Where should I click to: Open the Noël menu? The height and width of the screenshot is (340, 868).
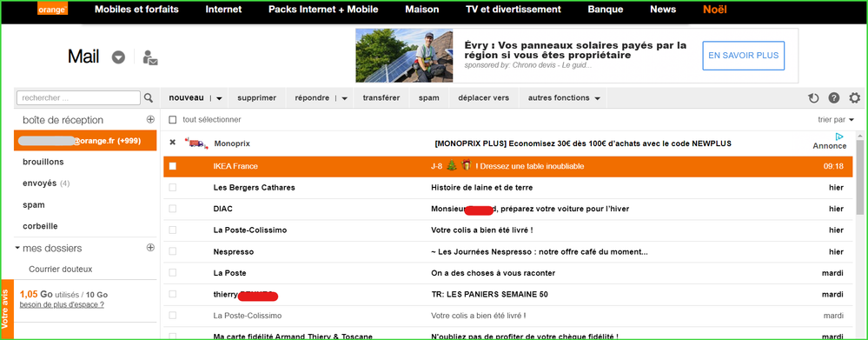[715, 10]
